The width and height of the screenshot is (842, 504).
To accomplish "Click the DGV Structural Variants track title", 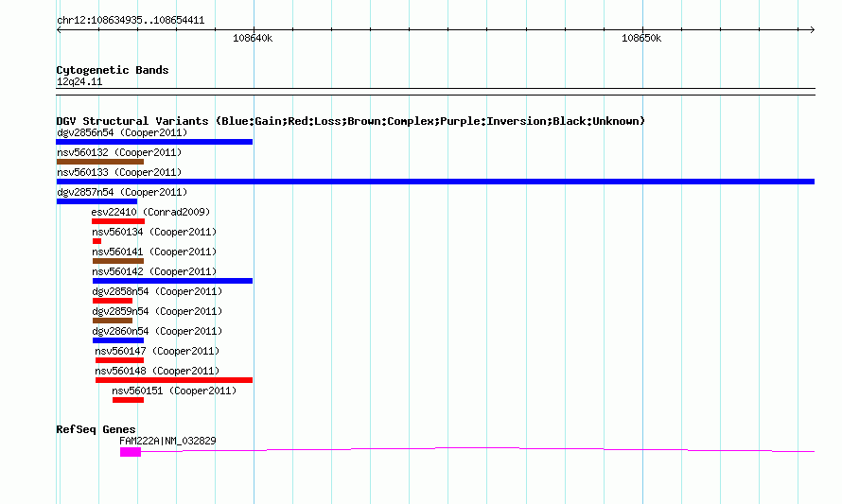I will 350,121.
